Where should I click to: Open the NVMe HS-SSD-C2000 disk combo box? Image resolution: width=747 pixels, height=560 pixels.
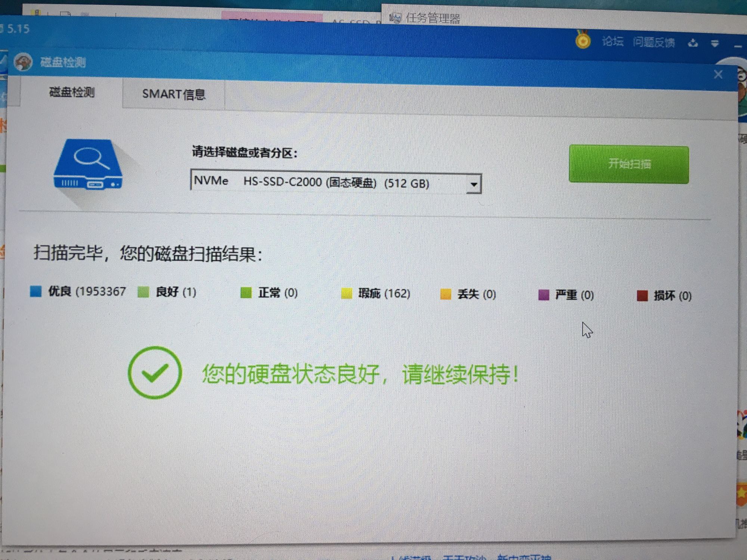pyautogui.click(x=329, y=182)
